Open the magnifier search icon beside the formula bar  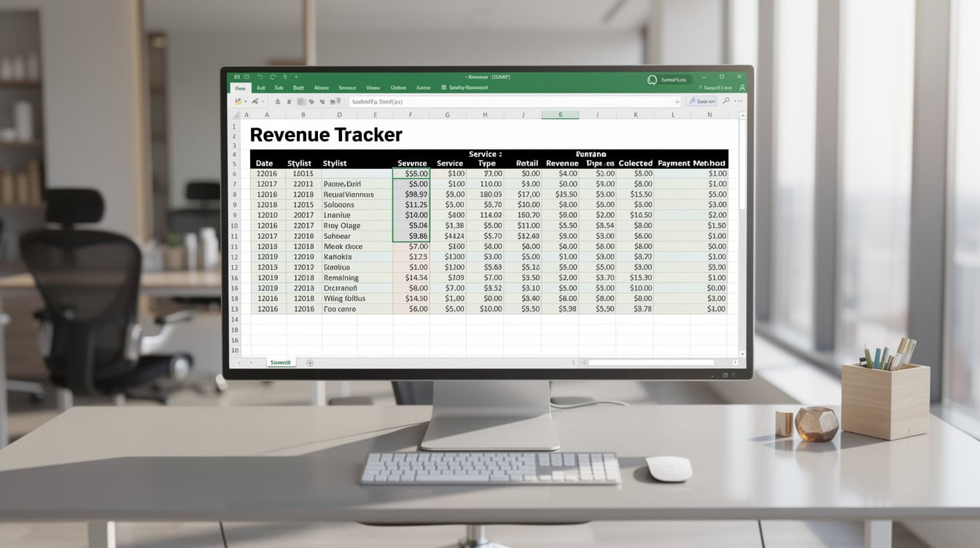point(726,101)
